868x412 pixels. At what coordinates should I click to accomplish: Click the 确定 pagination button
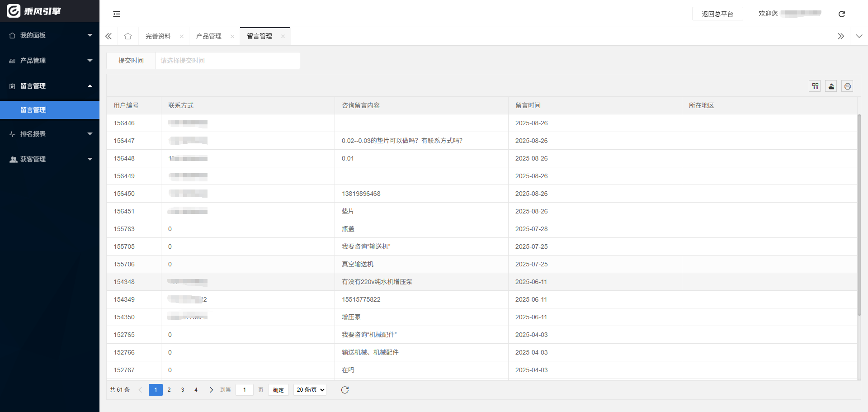278,390
